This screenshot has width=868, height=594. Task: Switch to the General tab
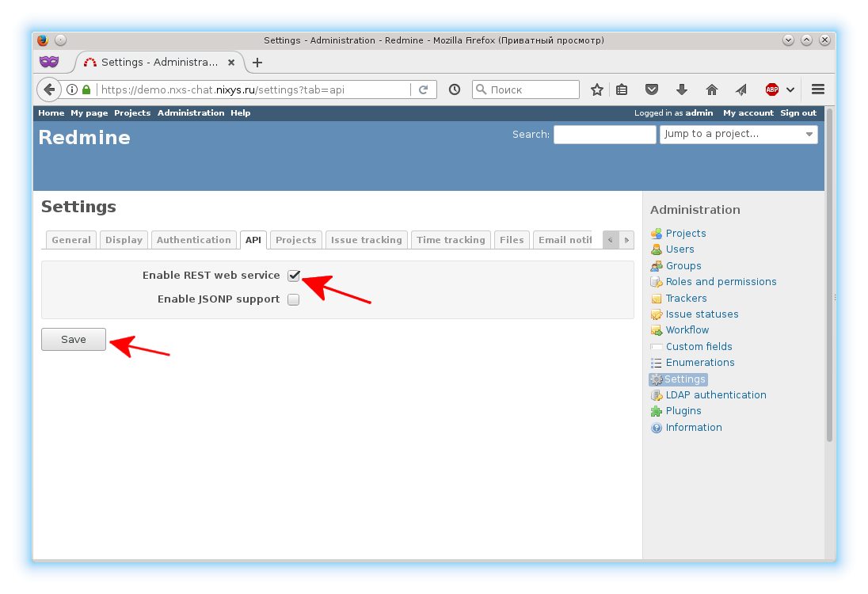[x=71, y=240]
